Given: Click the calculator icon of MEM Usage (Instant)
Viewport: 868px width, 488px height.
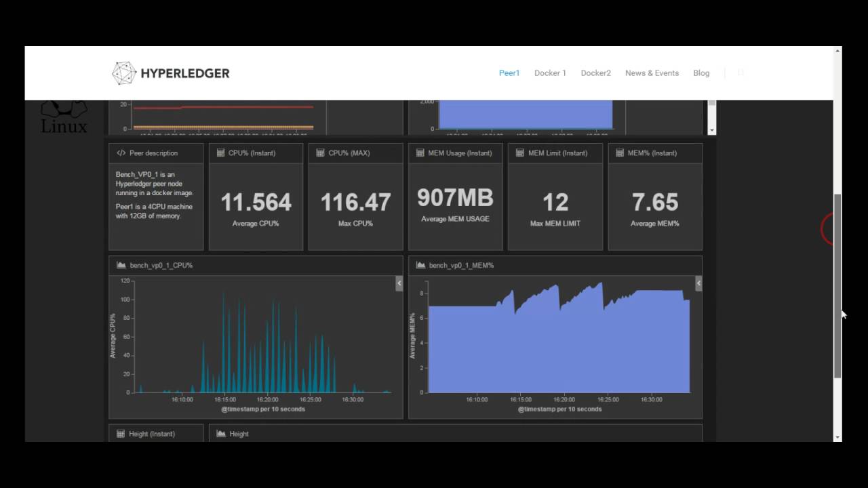Looking at the screenshot, I should [x=420, y=153].
